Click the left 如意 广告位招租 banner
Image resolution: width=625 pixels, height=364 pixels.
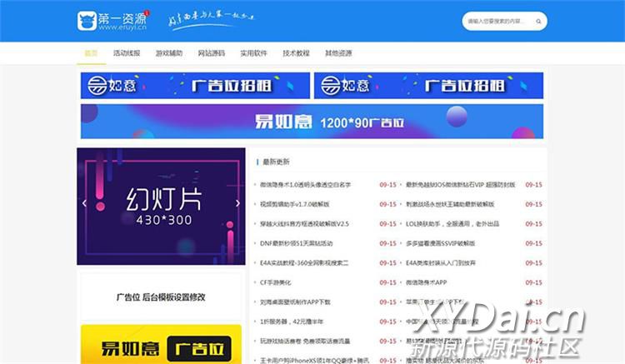pyautogui.click(x=195, y=86)
